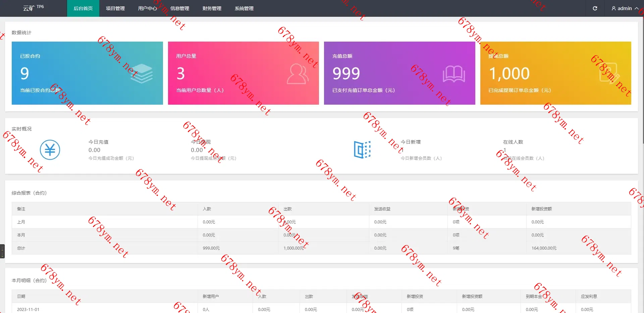This screenshot has height=313, width=644.
Task: Open the 财务管理 menu
Action: click(212, 8)
